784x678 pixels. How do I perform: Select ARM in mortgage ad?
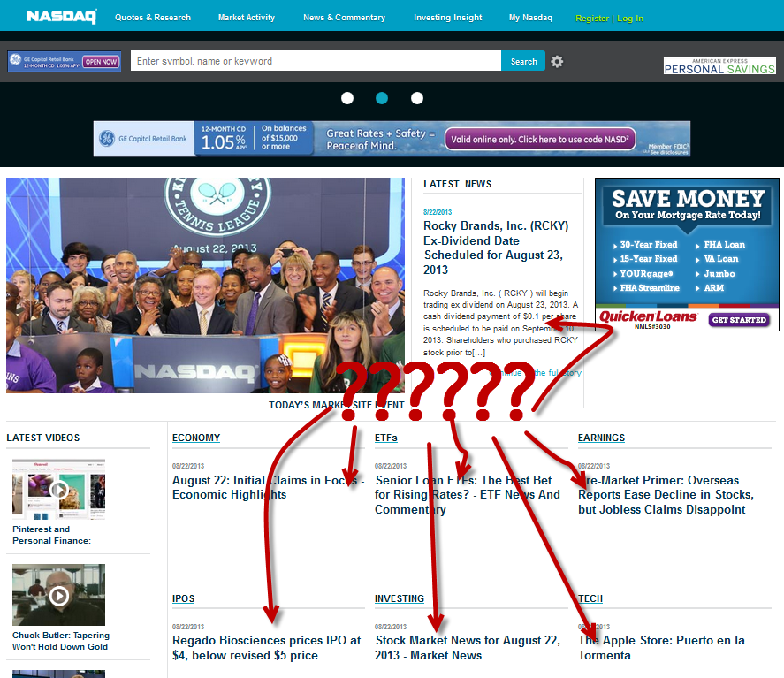click(714, 288)
